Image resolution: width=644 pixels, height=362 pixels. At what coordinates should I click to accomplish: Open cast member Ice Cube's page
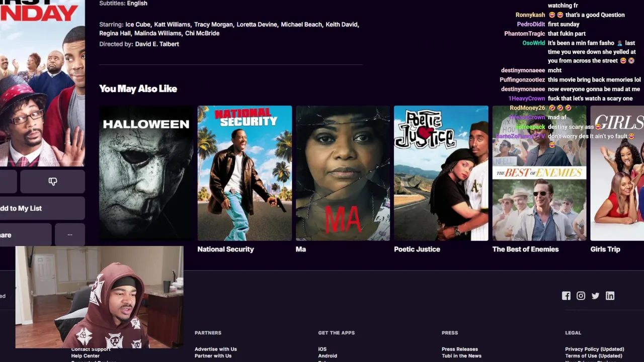click(138, 24)
